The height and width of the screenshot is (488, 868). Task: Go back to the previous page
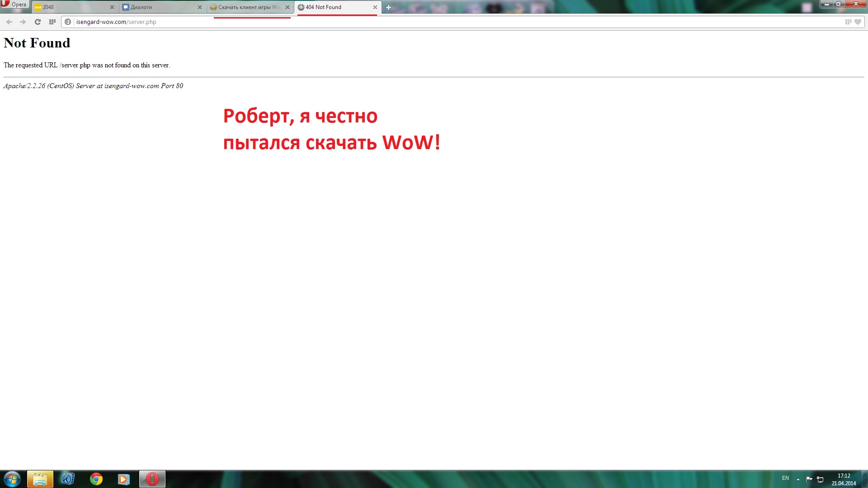[9, 22]
